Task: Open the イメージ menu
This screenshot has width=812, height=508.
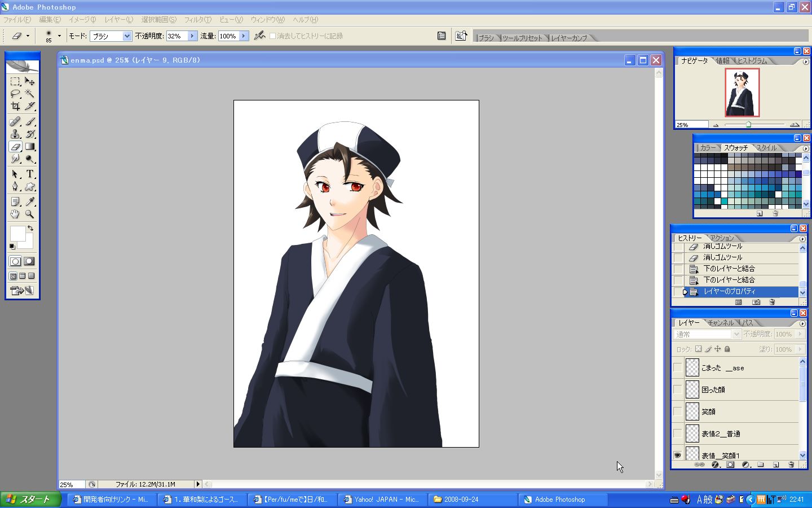Action: click(82, 20)
